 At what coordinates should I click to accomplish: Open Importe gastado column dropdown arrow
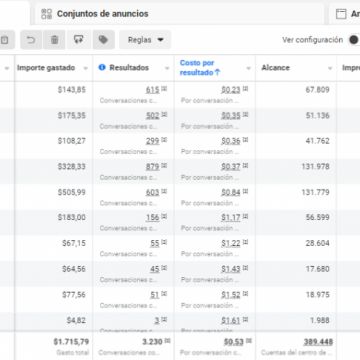(x=86, y=68)
